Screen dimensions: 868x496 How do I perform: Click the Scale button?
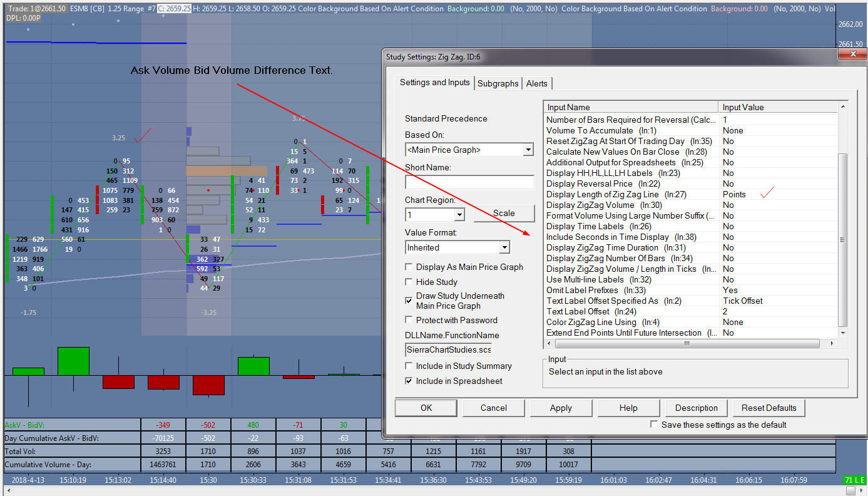coord(504,213)
